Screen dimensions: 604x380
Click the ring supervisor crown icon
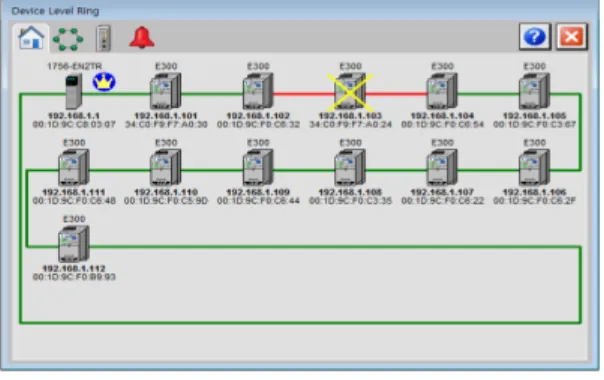point(104,82)
